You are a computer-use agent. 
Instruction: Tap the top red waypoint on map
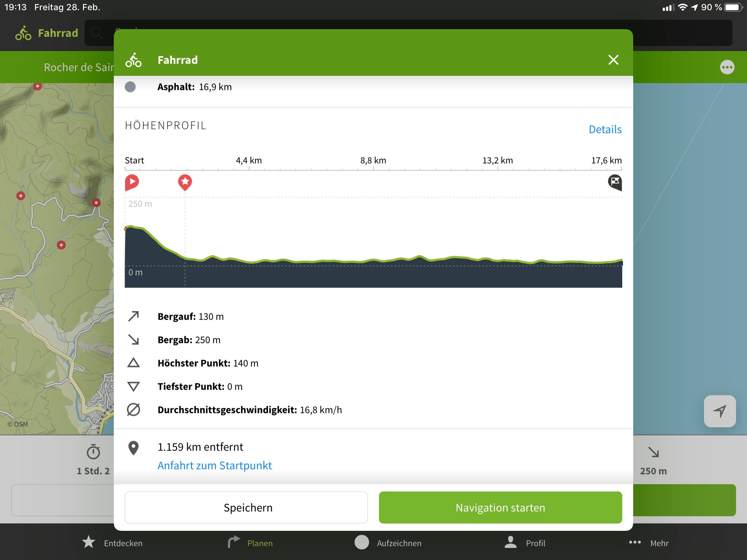(x=37, y=86)
